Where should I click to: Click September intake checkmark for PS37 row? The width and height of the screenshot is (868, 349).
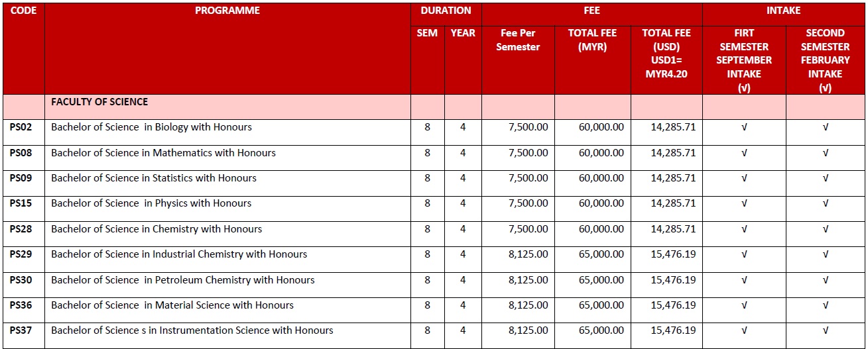coord(744,330)
